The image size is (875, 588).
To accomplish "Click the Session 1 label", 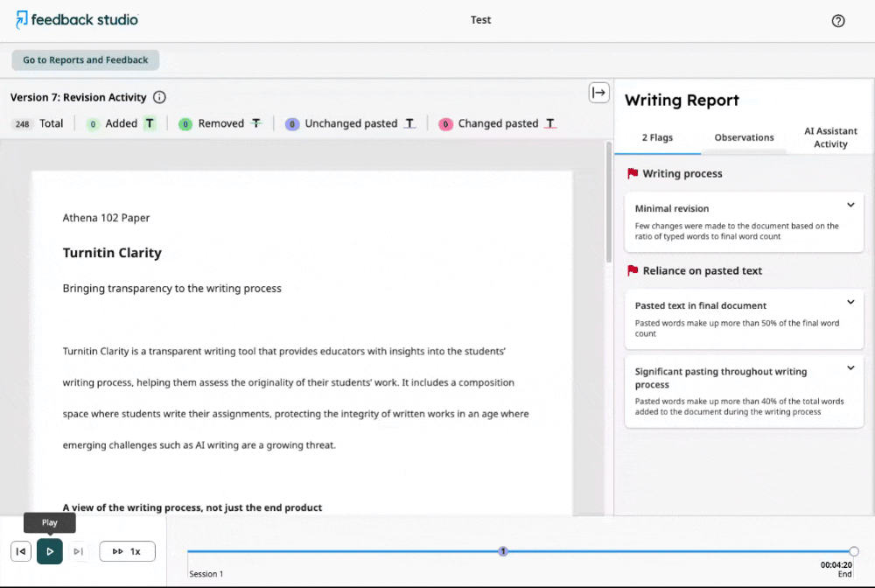I will 206,573.
